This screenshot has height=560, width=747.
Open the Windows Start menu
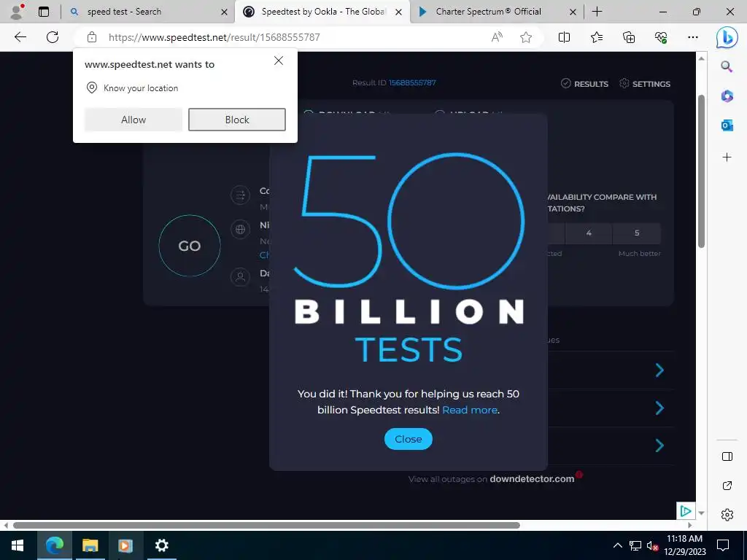click(18, 545)
